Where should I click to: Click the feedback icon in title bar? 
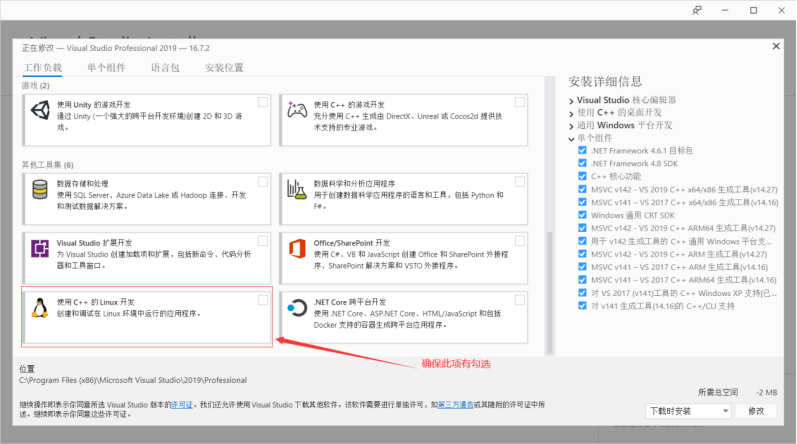(697, 10)
